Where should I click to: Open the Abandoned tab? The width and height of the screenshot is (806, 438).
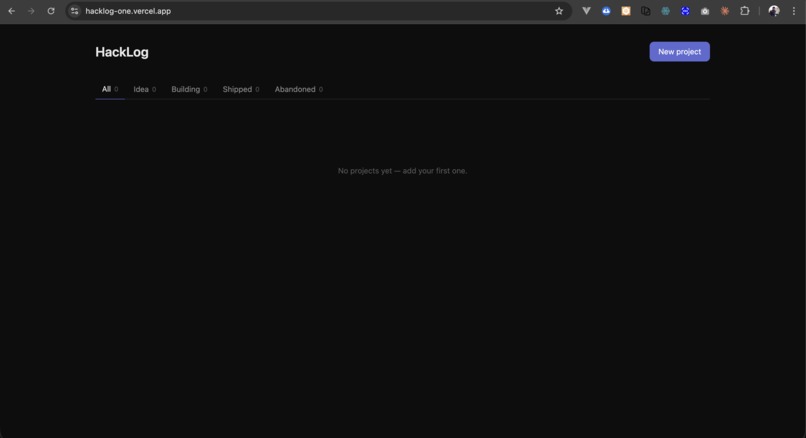(x=299, y=89)
